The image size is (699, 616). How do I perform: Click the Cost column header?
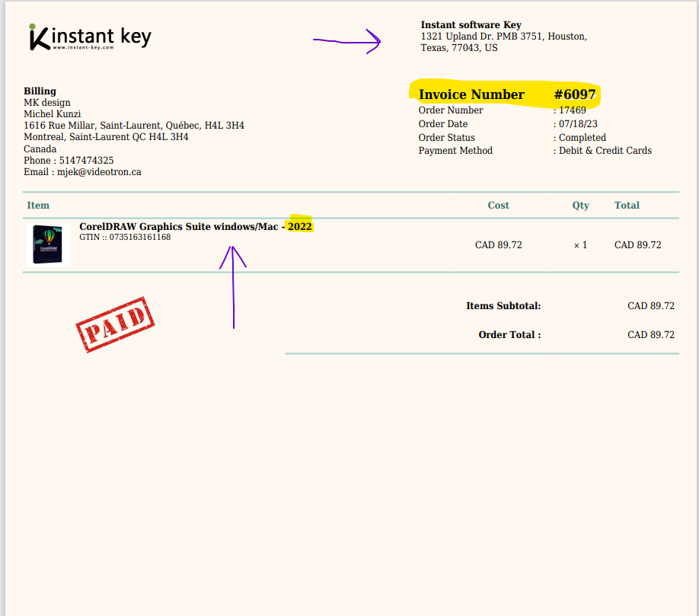coord(498,206)
